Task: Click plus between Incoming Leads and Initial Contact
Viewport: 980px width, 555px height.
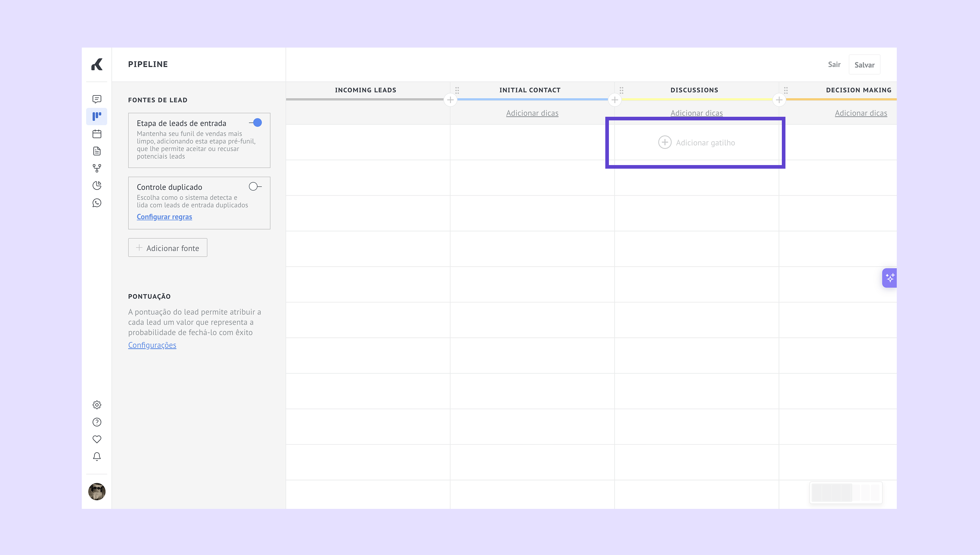Action: (450, 100)
